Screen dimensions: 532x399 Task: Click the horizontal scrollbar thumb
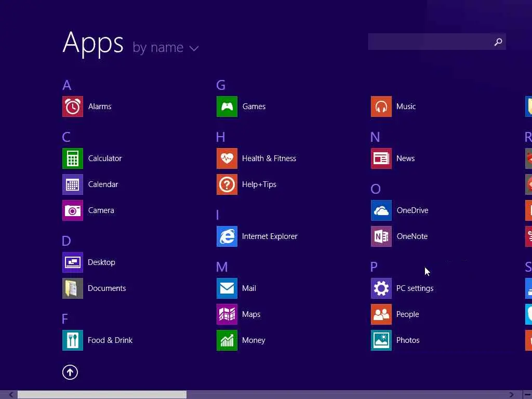tap(102, 395)
